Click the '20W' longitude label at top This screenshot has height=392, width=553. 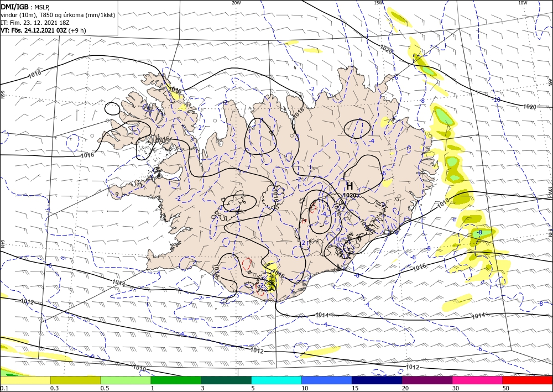point(236,3)
